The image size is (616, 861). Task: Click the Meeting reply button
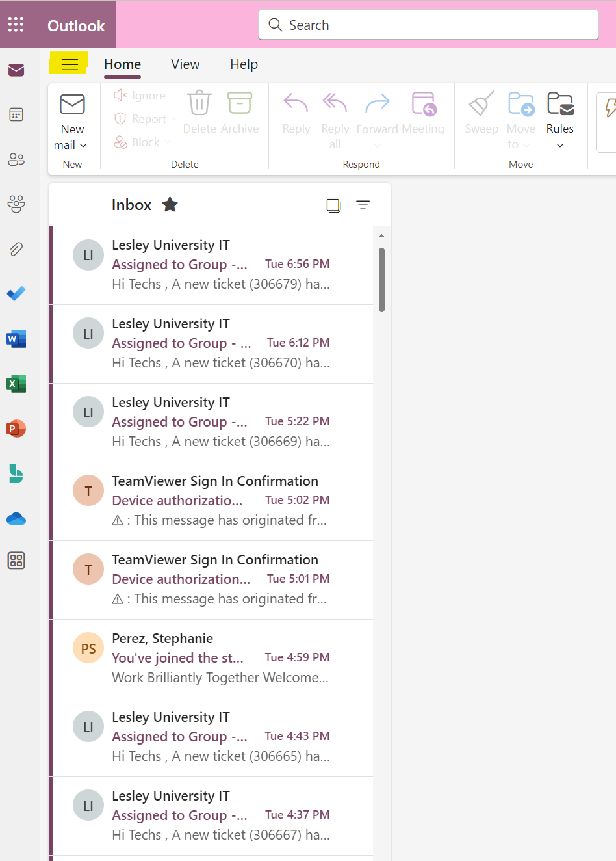pyautogui.click(x=423, y=112)
